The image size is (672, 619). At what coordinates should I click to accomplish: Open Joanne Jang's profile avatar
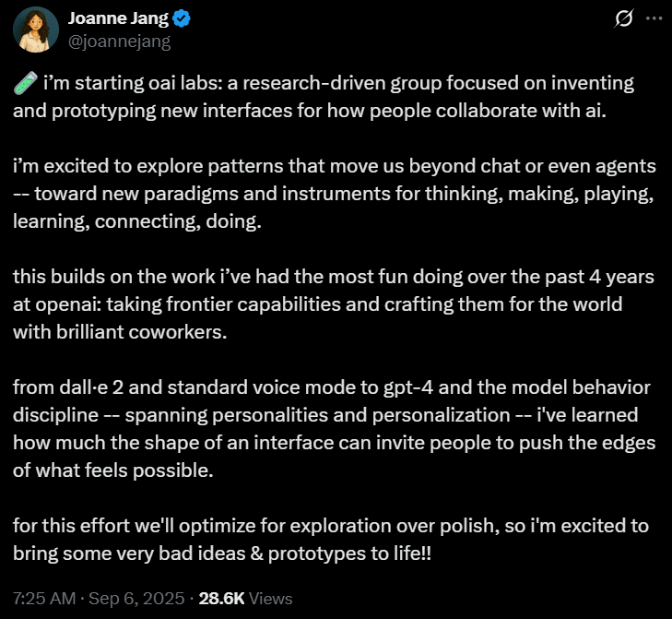[x=36, y=30]
